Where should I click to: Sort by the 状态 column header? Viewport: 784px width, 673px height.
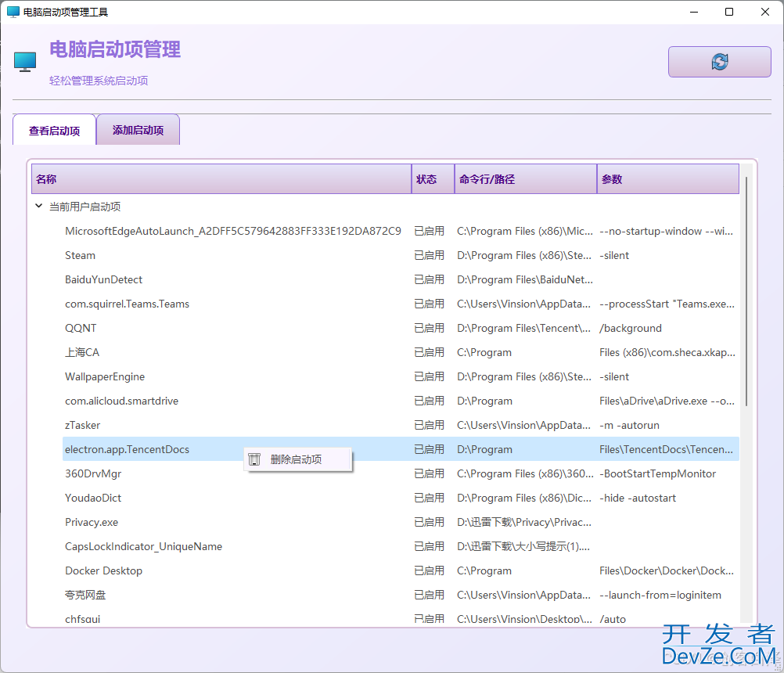[433, 179]
